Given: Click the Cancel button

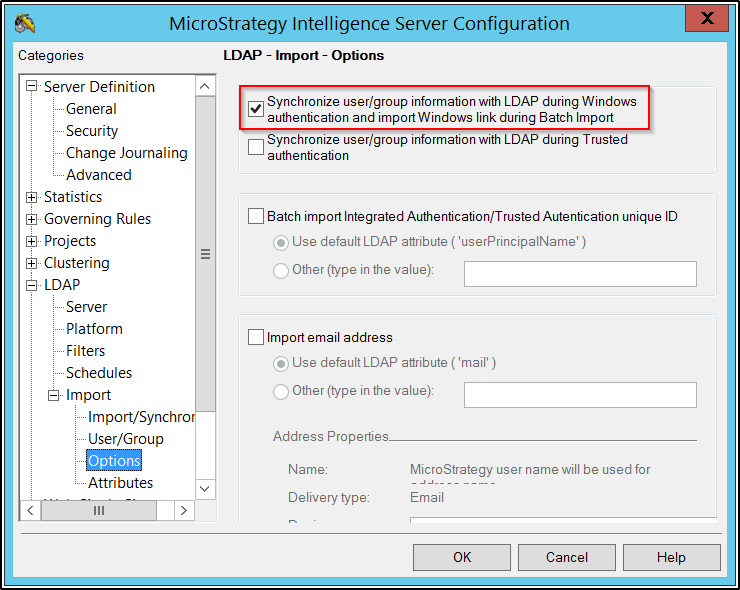Looking at the screenshot, I should 566,557.
